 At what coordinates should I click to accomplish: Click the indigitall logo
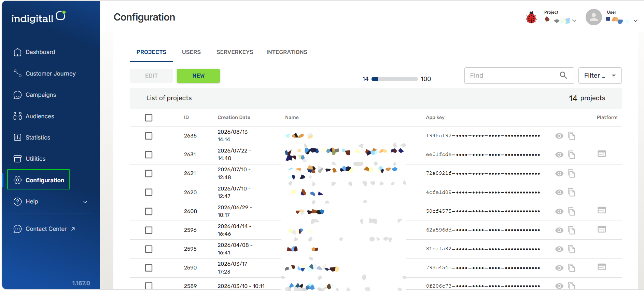[x=39, y=17]
